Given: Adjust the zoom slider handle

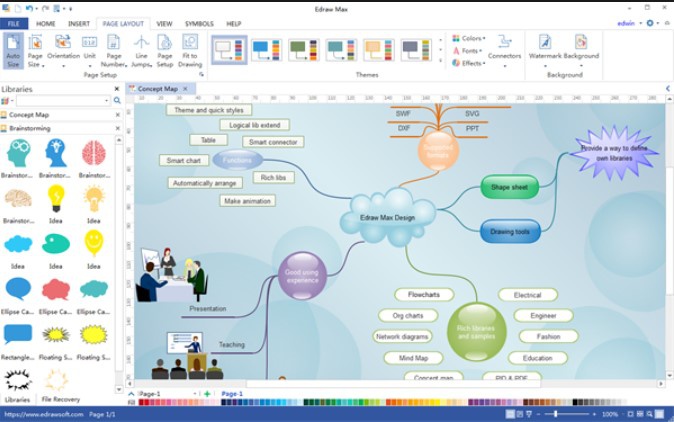Looking at the screenshot, I should pyautogui.click(x=556, y=414).
